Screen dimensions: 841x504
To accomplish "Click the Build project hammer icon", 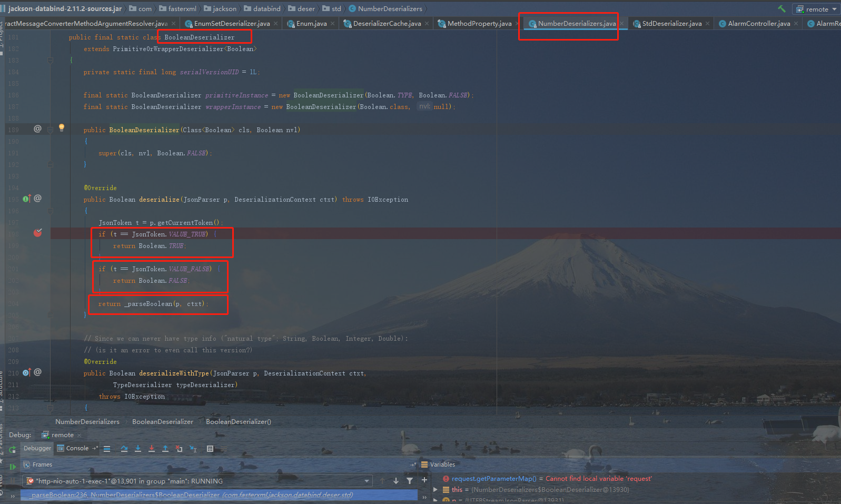I will point(782,8).
